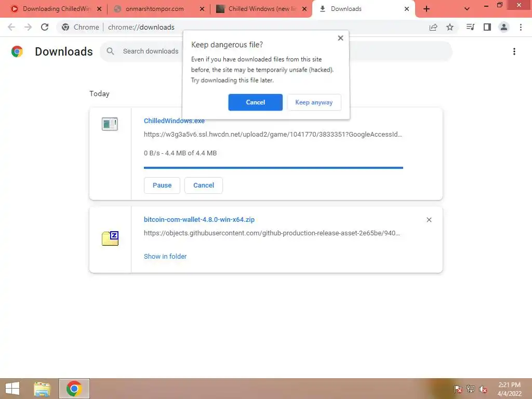Click Cancel in dangerous file dialog
Viewport: 532px width, 399px height.
pos(256,102)
